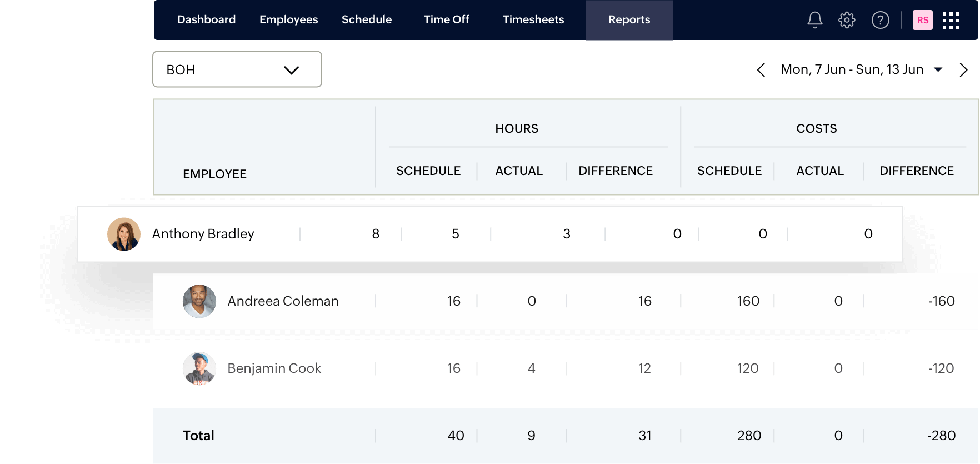Select employee name Andreea Coleman

pos(283,301)
